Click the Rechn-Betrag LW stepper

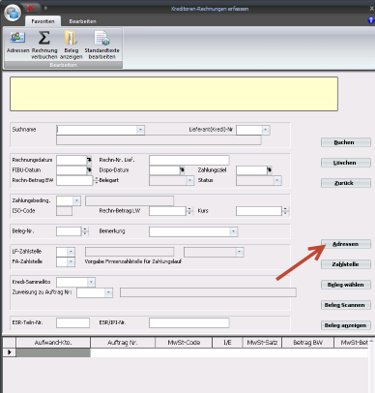click(189, 211)
